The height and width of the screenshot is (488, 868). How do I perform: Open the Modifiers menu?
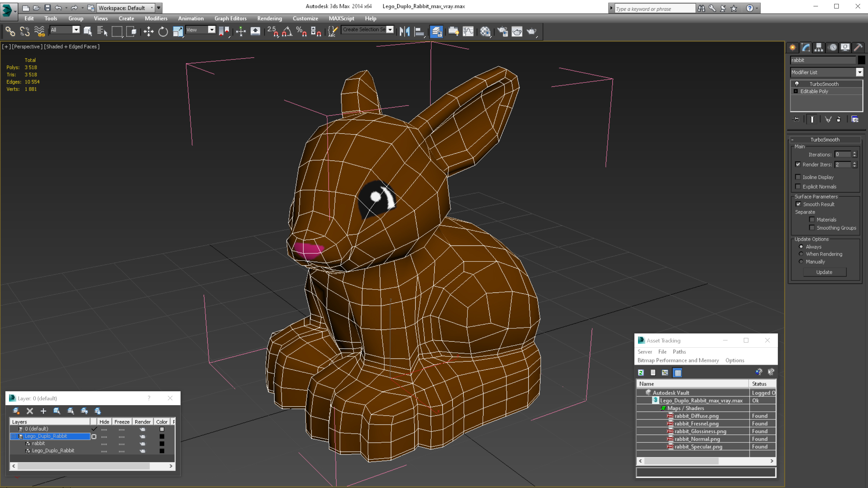[156, 18]
